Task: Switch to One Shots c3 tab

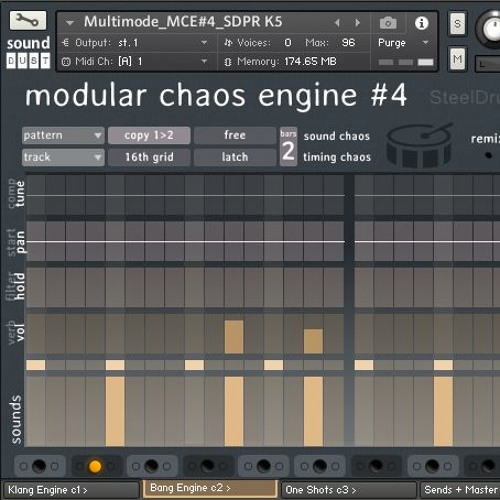Action: [349, 490]
